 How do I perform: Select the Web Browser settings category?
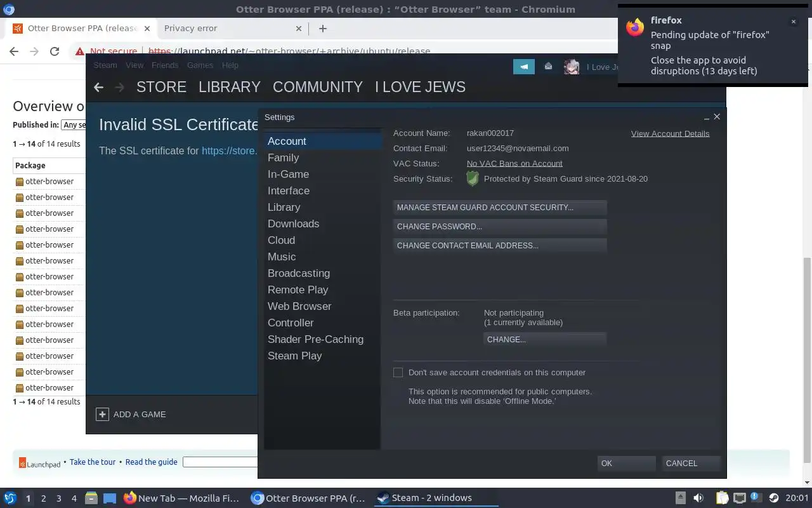(323, 306)
